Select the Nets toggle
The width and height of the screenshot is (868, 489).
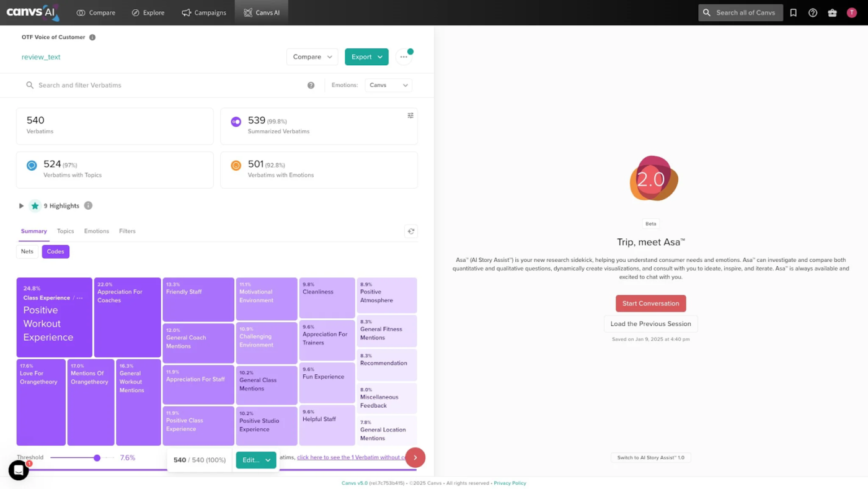pos(27,251)
